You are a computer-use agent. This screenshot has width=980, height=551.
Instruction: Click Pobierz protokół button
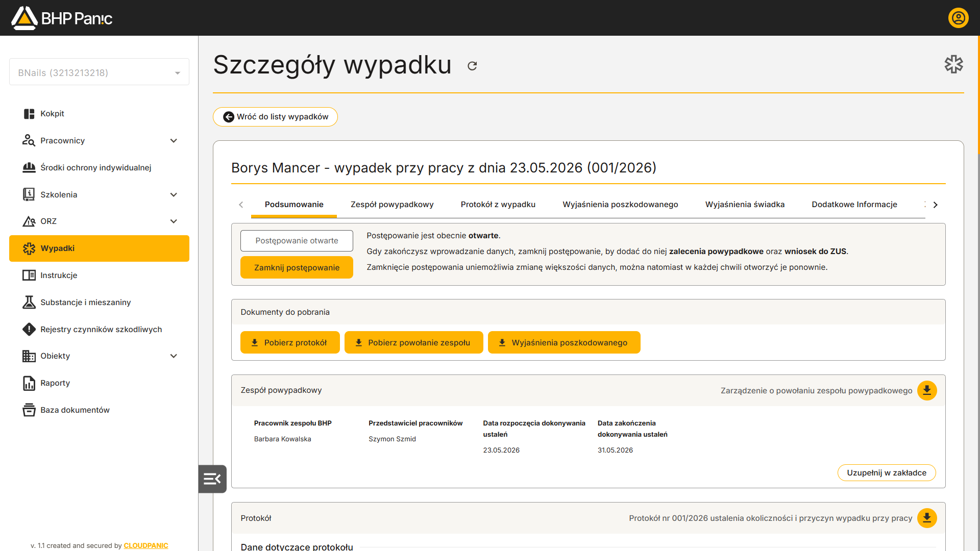point(290,342)
